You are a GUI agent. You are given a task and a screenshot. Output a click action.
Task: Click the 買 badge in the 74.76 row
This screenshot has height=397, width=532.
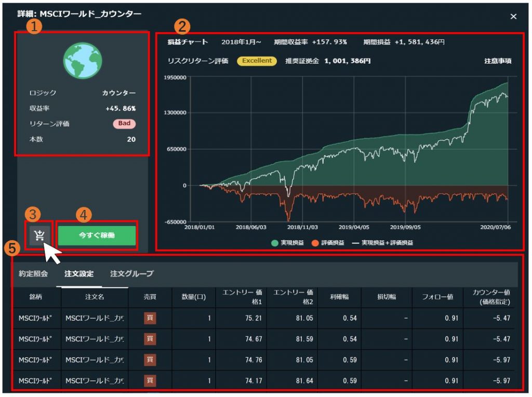(x=150, y=360)
